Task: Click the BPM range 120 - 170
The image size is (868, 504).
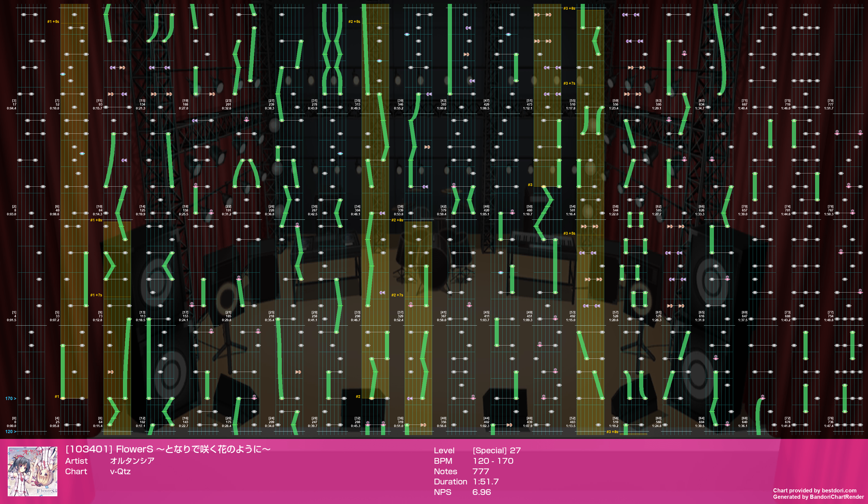Action: click(x=493, y=461)
